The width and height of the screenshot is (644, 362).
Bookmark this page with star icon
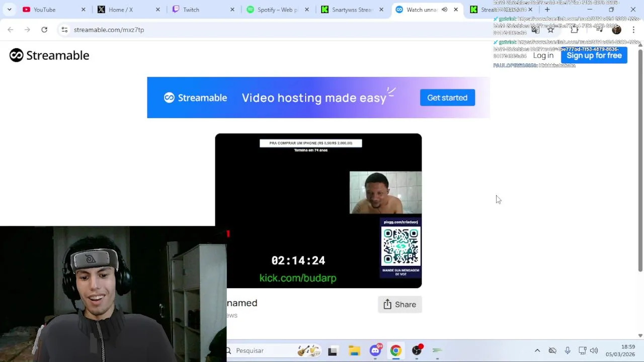click(550, 30)
